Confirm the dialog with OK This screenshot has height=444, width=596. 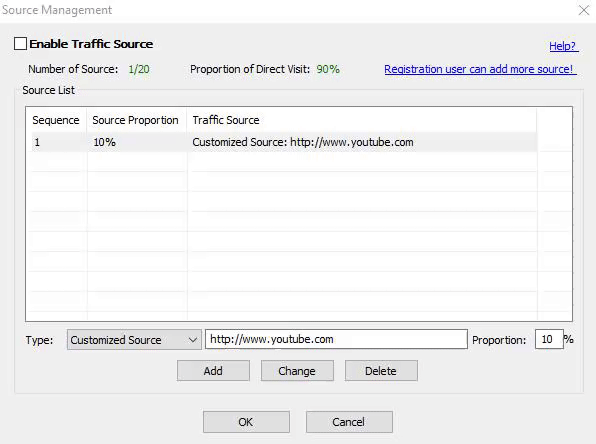[246, 422]
